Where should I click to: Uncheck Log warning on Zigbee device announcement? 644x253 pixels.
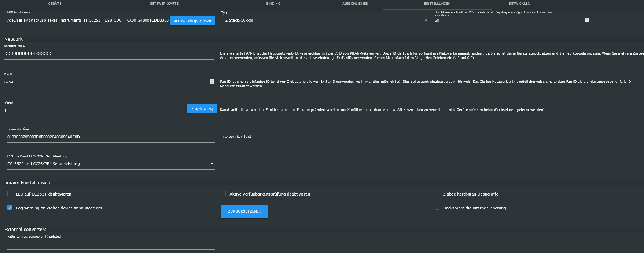tap(10, 208)
